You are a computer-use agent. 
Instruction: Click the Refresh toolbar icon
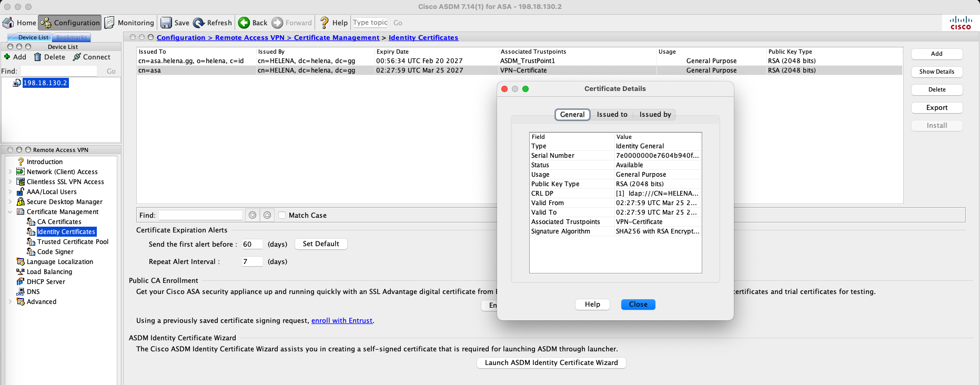pos(199,23)
